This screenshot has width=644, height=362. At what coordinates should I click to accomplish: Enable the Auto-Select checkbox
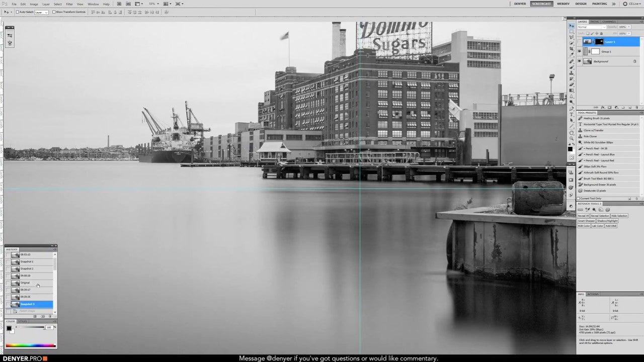click(x=17, y=12)
